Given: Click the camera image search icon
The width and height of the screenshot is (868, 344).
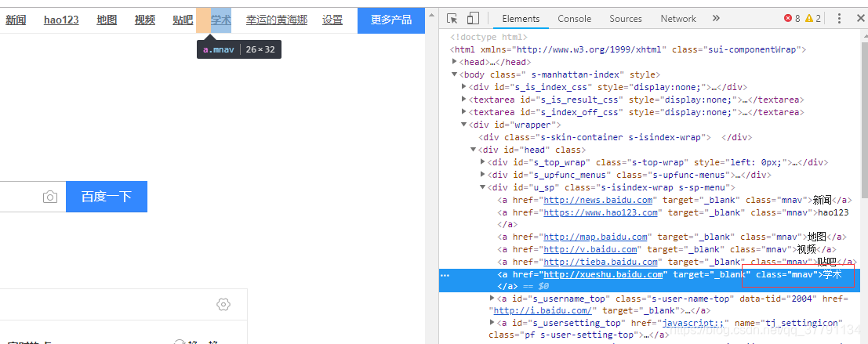Looking at the screenshot, I should [50, 197].
